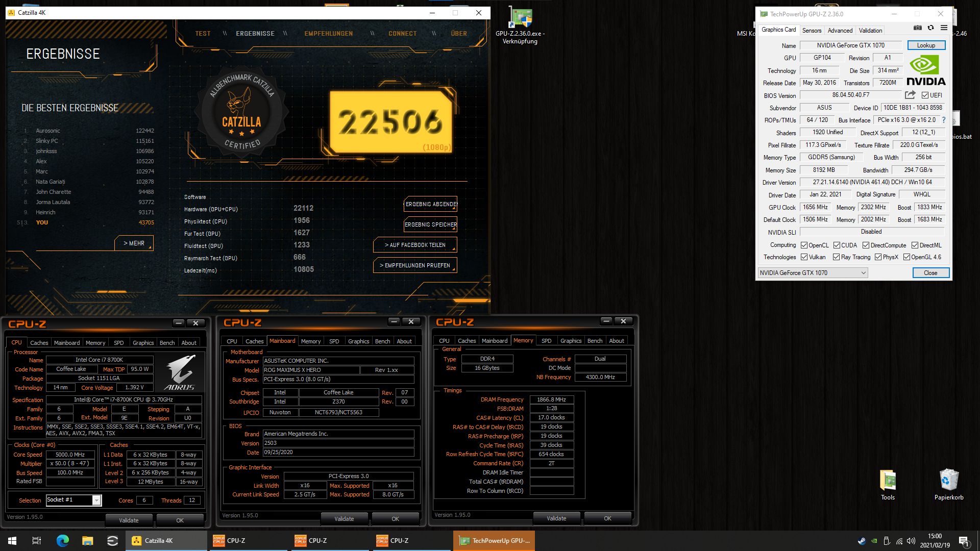980x551 pixels.
Task: Toggle the UEFI checkbox in GPU-Z
Action: (x=925, y=95)
